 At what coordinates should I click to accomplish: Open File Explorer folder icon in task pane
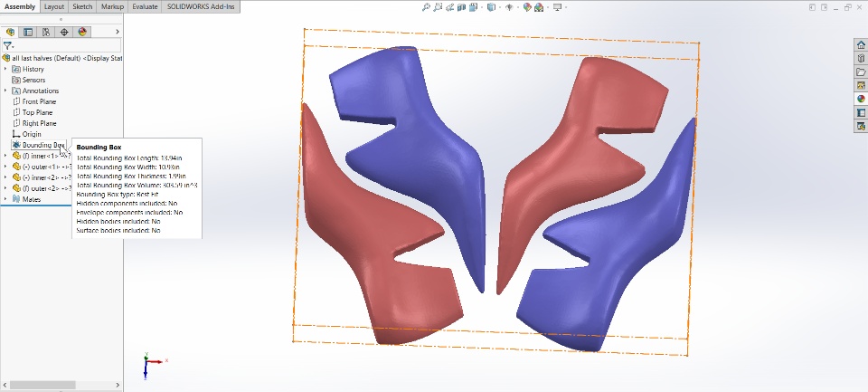861,72
